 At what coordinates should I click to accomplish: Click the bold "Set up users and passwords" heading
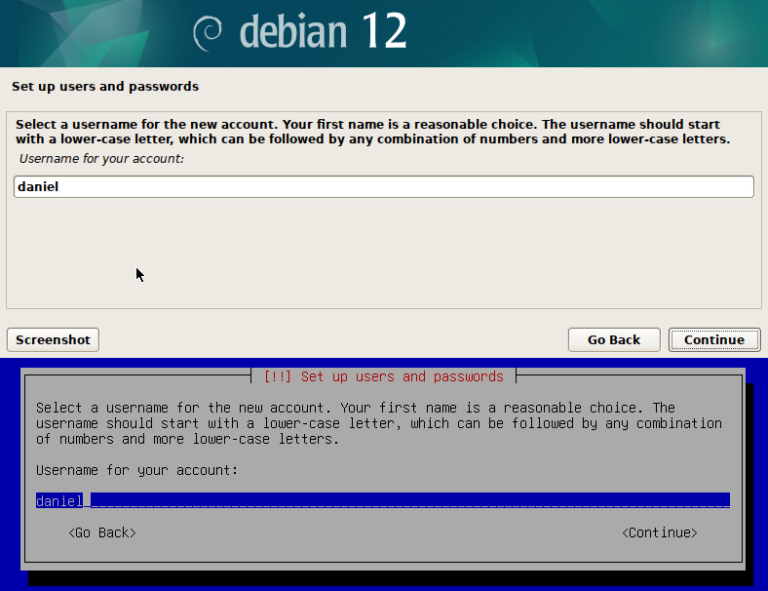pyautogui.click(x=105, y=87)
